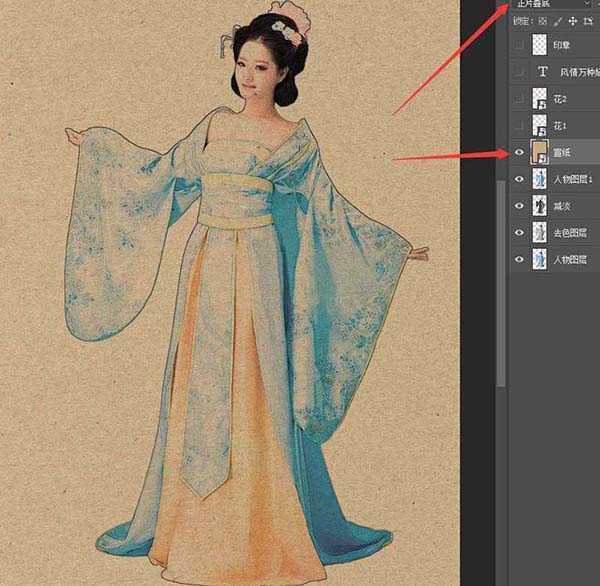Toggle visibility of the 人物图层1 layer
The image size is (600, 586).
coord(517,180)
